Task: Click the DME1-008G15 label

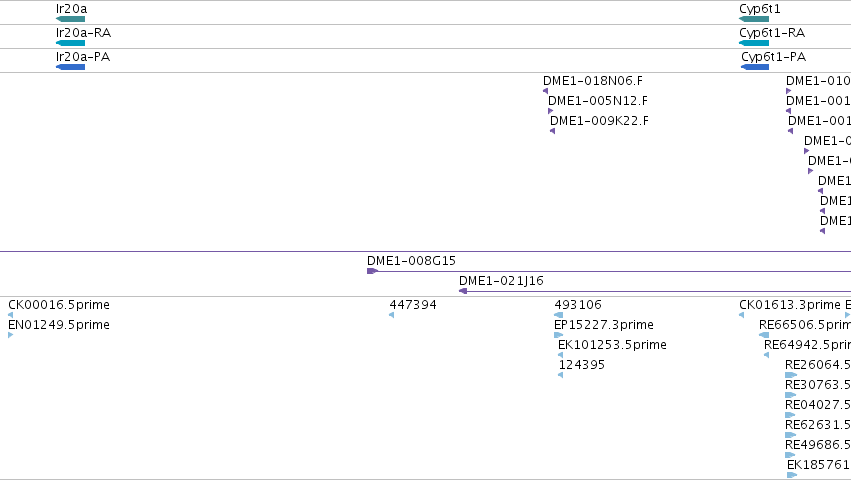Action: point(411,261)
